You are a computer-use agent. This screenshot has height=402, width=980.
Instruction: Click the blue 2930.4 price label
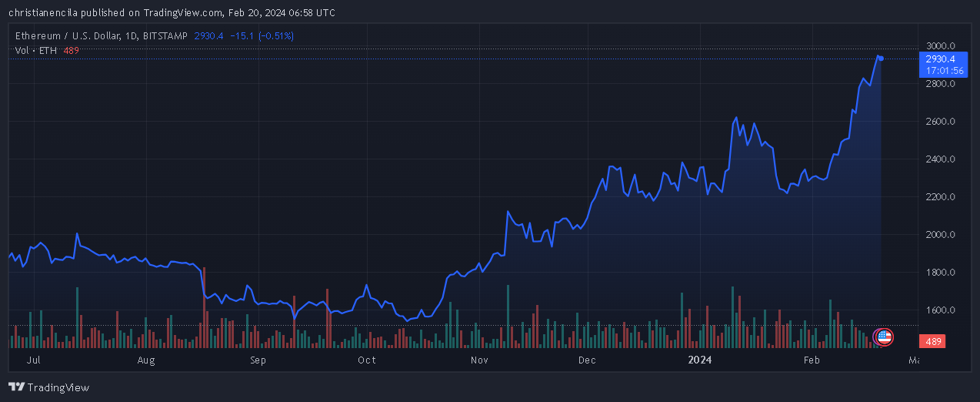click(940, 59)
